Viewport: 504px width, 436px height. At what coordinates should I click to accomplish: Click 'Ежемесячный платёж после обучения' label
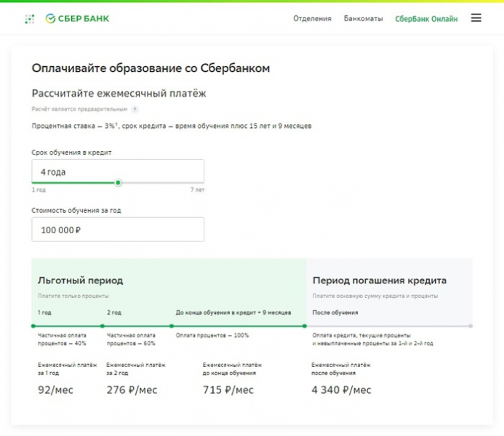coord(340,369)
